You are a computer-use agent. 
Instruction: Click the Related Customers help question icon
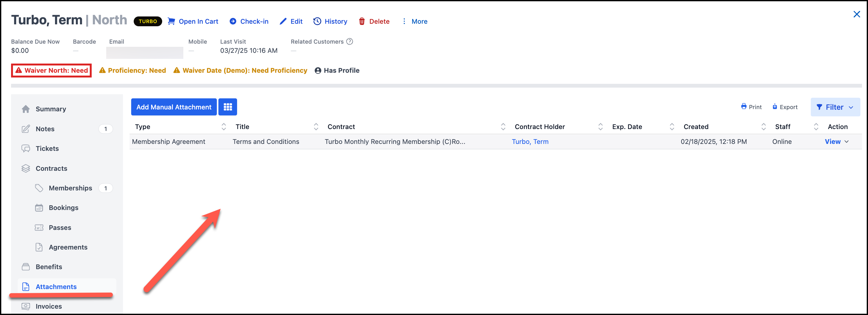350,41
